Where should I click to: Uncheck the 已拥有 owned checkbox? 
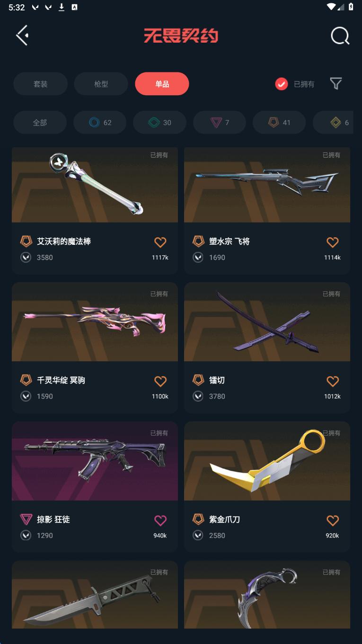282,84
